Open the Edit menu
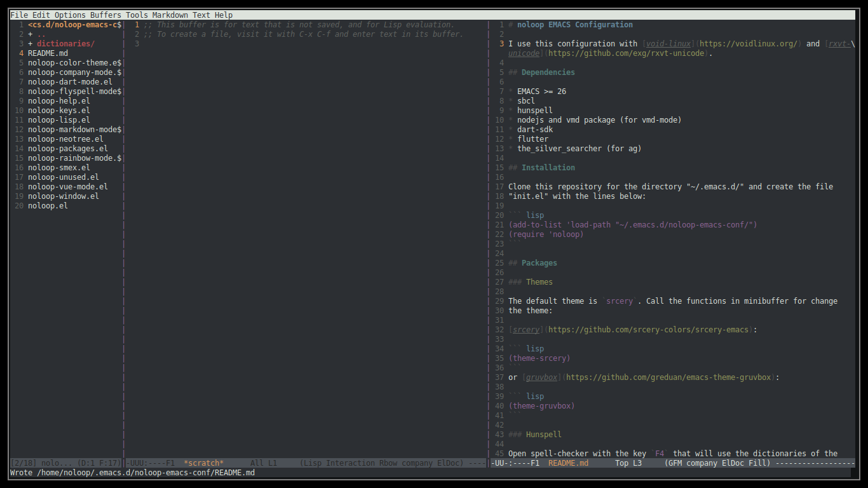868x488 pixels. 41,15
